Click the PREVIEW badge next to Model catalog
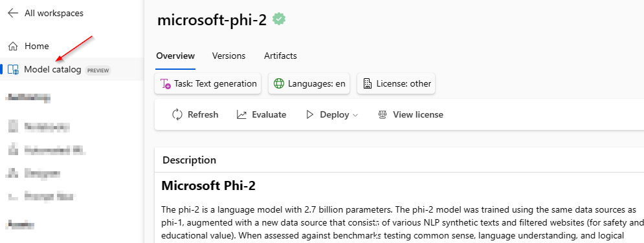The image size is (644, 243). [x=98, y=70]
